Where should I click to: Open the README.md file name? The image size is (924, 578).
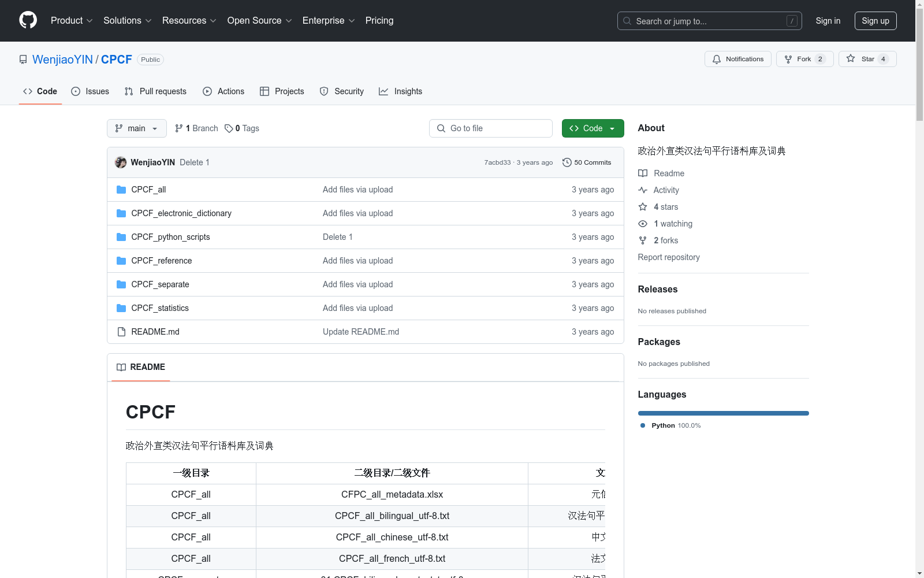[x=155, y=332]
